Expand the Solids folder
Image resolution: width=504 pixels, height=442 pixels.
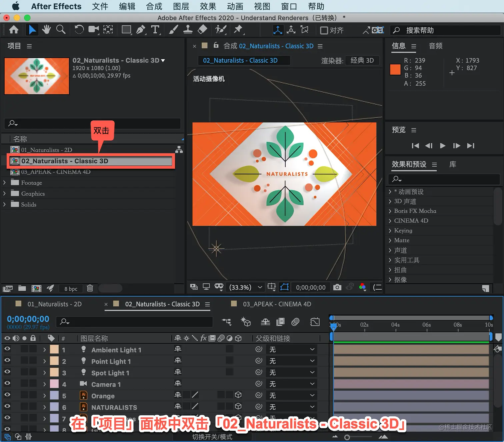click(x=4, y=204)
